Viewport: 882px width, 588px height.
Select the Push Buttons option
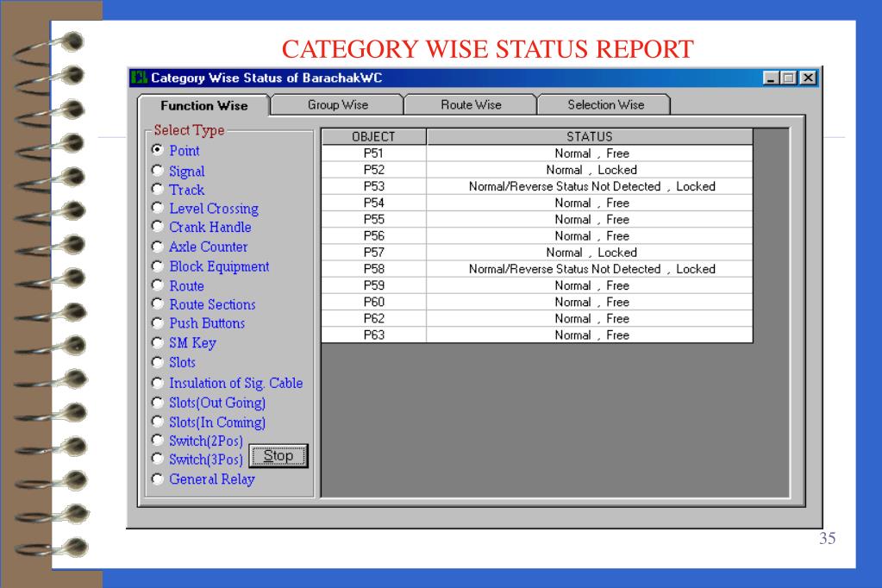[x=158, y=323]
